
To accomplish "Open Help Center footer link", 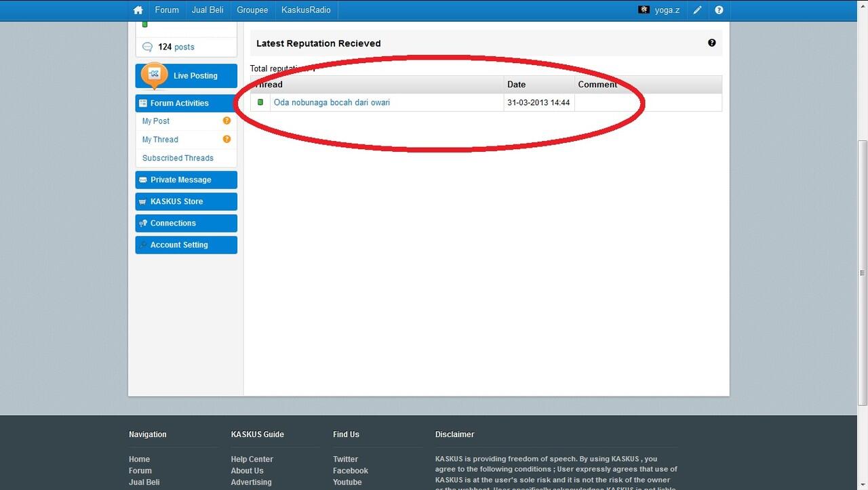I will [252, 459].
